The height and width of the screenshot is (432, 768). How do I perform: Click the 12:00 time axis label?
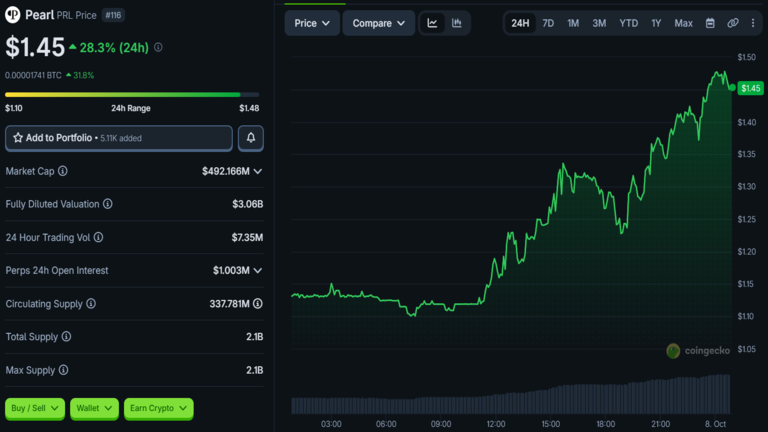(x=496, y=424)
